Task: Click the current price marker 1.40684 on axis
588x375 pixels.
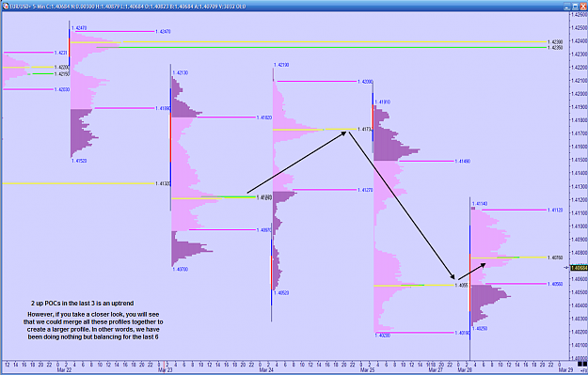Action: [x=579, y=268]
